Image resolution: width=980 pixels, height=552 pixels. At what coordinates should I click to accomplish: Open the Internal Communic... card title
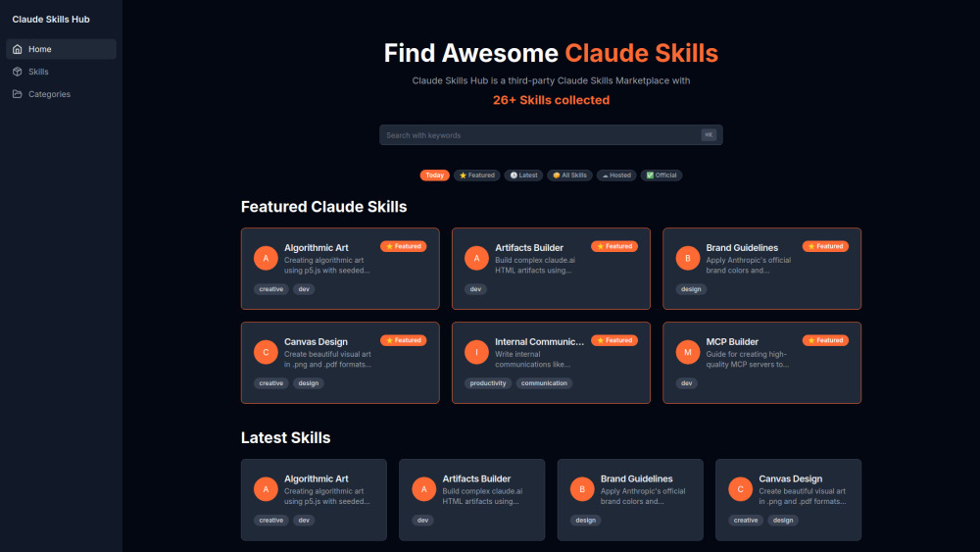539,342
